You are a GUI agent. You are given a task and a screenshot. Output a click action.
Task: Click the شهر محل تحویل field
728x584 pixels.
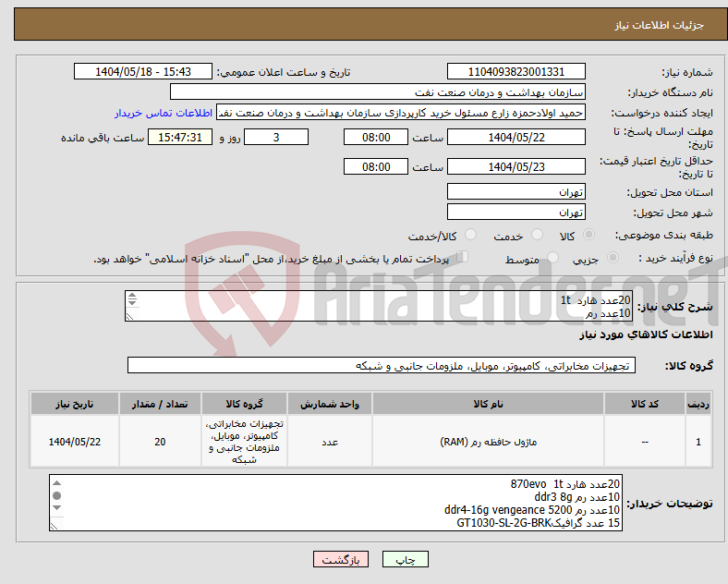pyautogui.click(x=516, y=213)
